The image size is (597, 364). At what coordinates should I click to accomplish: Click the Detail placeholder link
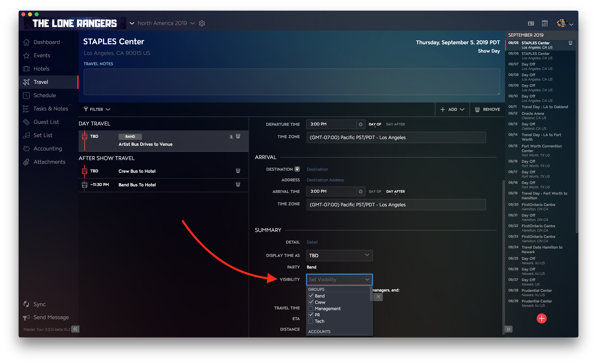[312, 242]
